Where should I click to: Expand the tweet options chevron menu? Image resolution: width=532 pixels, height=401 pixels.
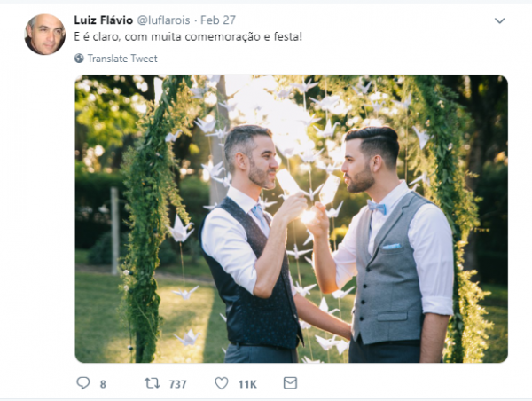[499, 20]
